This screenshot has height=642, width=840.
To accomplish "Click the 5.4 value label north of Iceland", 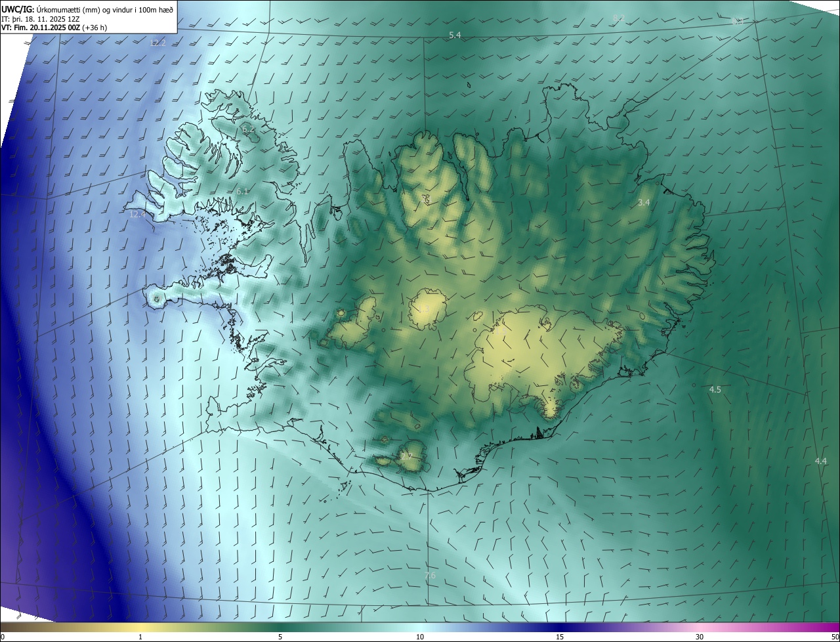I will 455,35.
